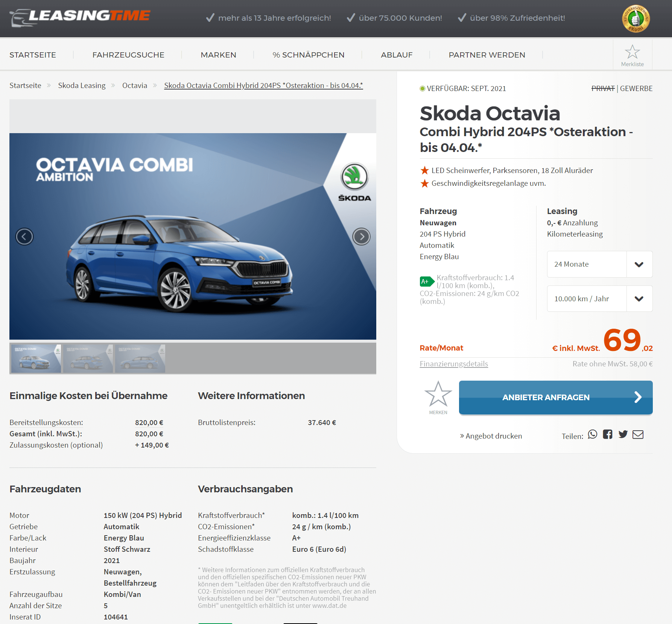This screenshot has width=672, height=624.
Task: Click Octavia breadcrumb link
Action: point(135,85)
